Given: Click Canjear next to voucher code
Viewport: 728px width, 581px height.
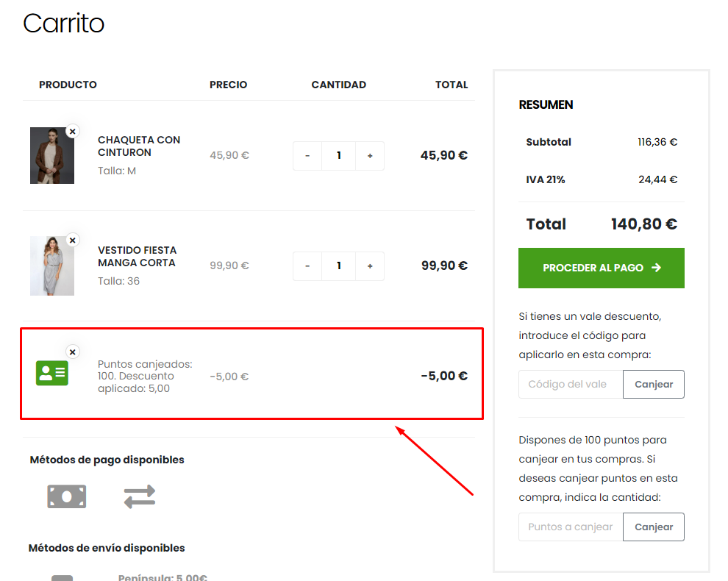Looking at the screenshot, I should pyautogui.click(x=653, y=384).
